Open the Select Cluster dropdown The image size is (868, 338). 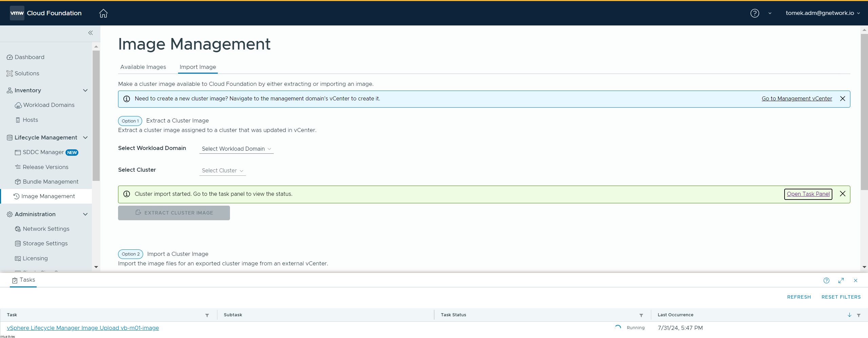pyautogui.click(x=223, y=171)
